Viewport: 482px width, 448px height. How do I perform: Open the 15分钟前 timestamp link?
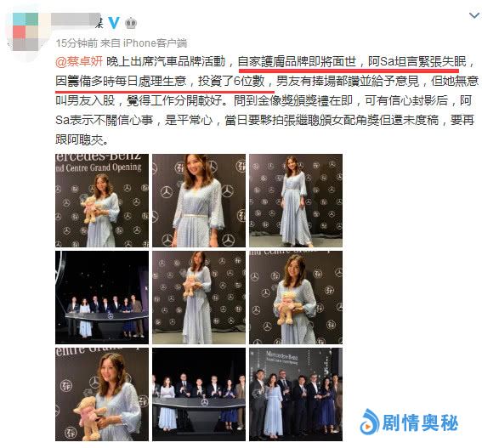point(77,43)
